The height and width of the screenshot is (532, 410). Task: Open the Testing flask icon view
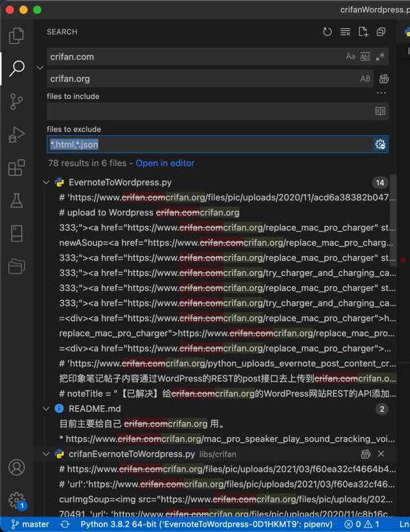click(x=16, y=200)
